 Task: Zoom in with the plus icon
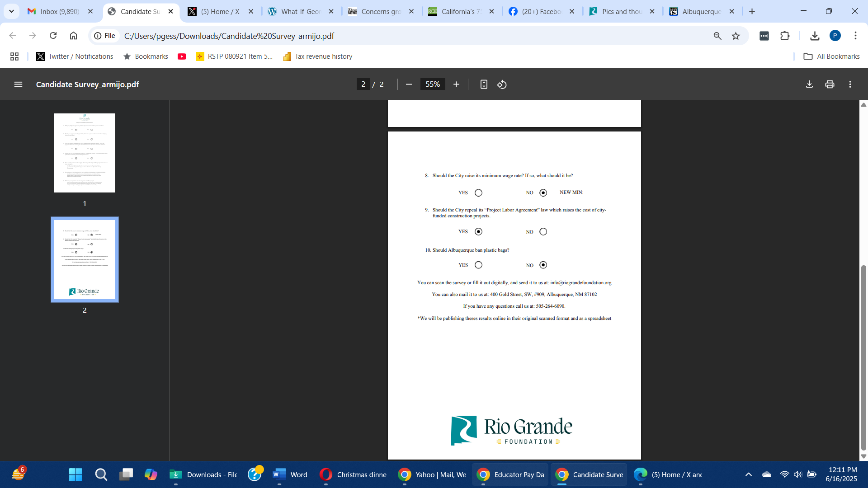456,84
